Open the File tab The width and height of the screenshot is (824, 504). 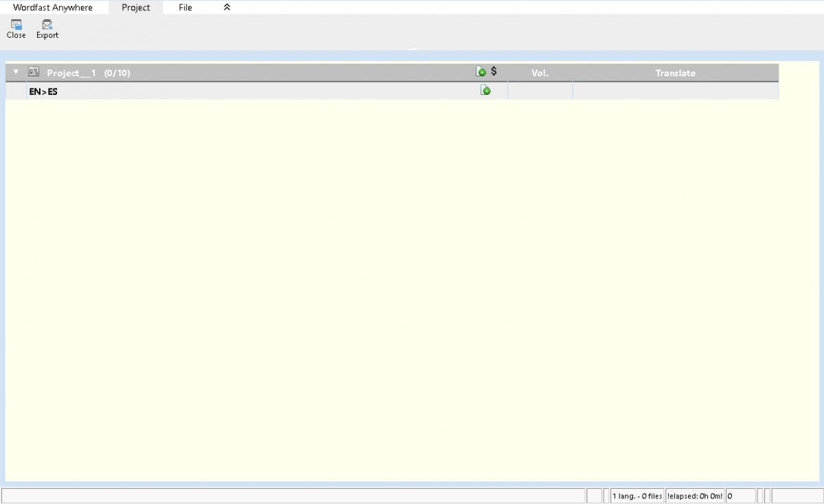pyautogui.click(x=185, y=8)
